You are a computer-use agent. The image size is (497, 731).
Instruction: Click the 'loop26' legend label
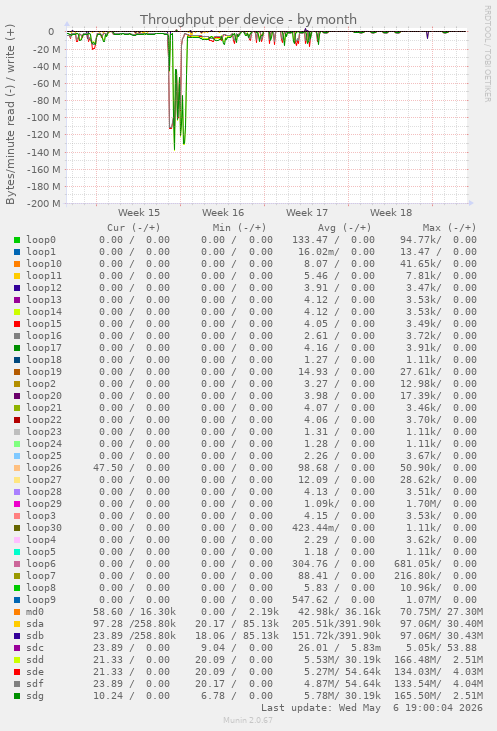click(44, 468)
